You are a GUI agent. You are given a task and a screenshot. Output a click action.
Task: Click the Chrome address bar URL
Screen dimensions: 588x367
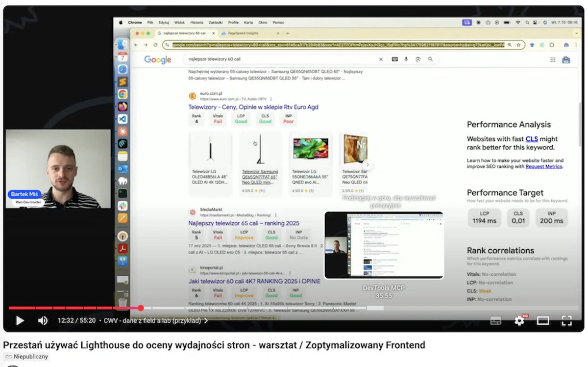coord(338,45)
